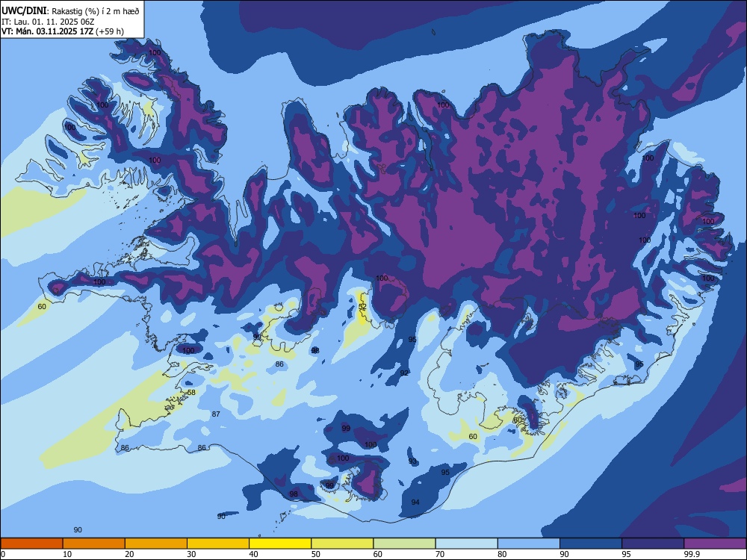Click the "70" legend tick label
Screen dimensions: 747x560
coord(440,554)
